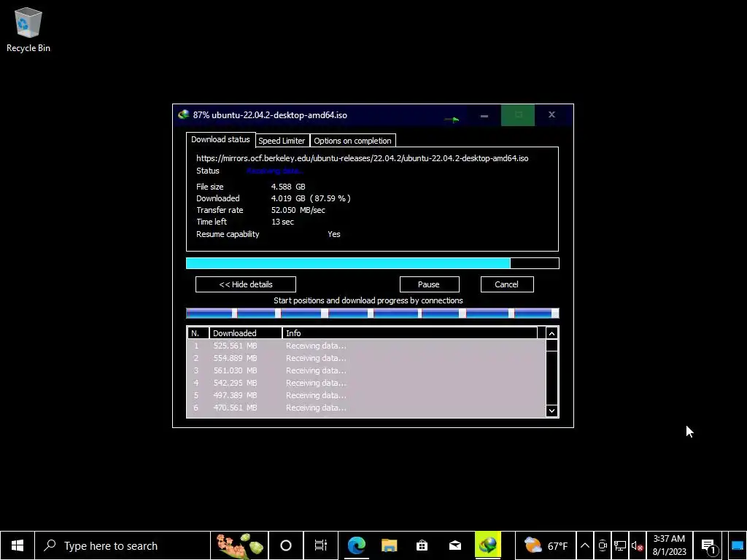Cancel the ubuntu ISO download
This screenshot has width=747, height=560.
507,284
